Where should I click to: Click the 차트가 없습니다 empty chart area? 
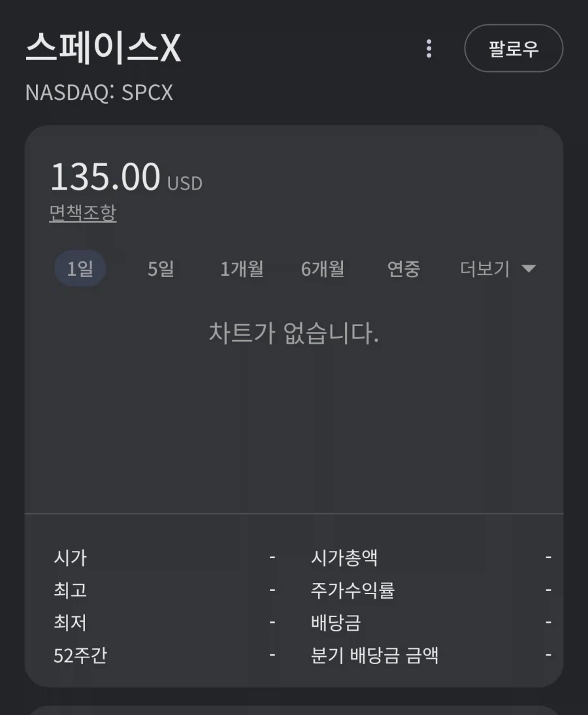pyautogui.click(x=294, y=333)
